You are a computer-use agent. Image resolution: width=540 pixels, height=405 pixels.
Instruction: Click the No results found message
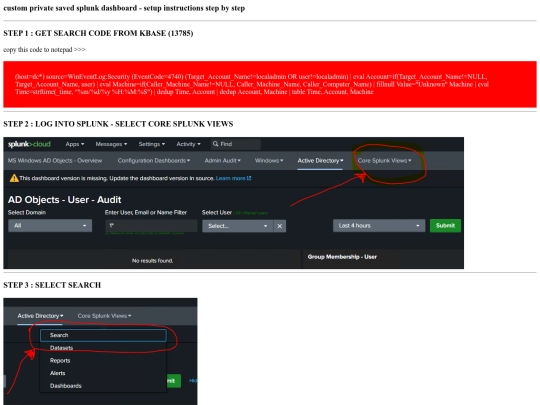pos(152,261)
